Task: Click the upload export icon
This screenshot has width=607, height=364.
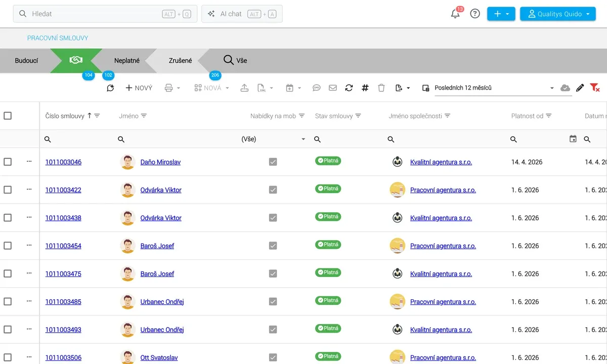Action: pyautogui.click(x=244, y=88)
